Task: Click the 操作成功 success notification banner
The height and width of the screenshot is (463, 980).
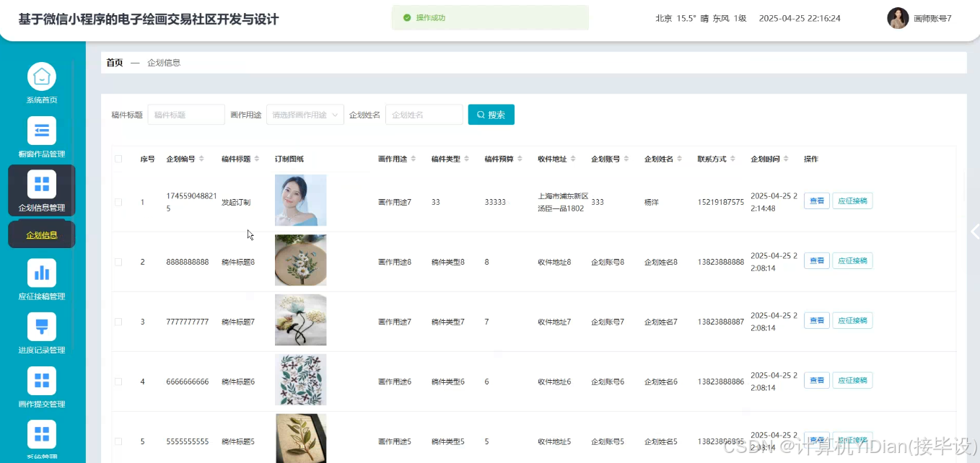Action: [489, 17]
